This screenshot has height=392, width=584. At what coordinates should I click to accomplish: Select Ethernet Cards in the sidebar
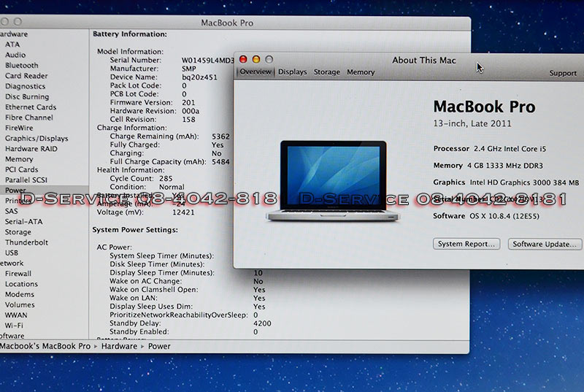tap(31, 107)
